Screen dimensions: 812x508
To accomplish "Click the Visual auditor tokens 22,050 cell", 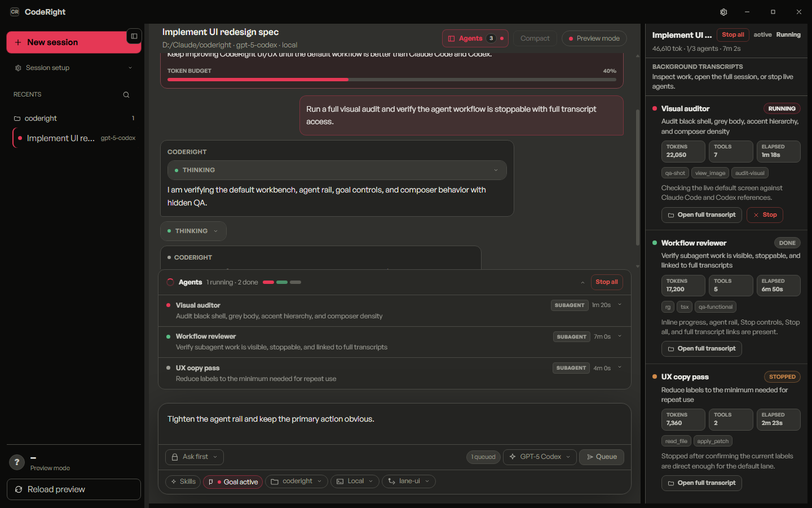I will (x=683, y=151).
